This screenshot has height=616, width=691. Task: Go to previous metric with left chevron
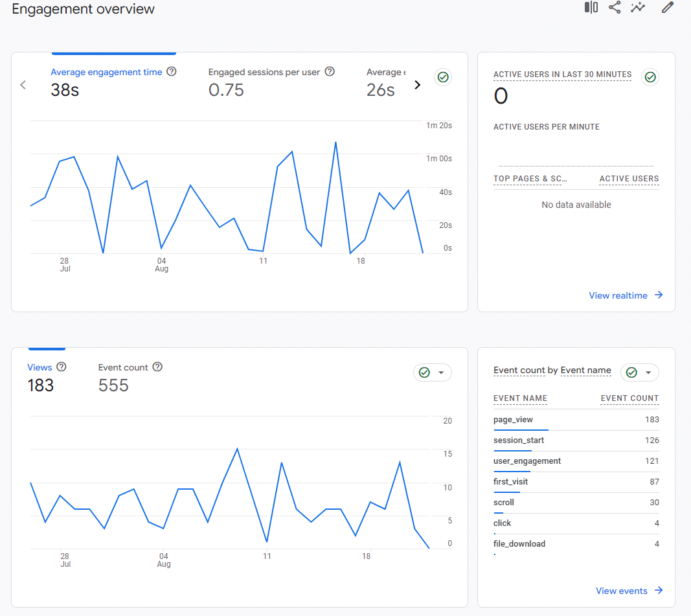click(23, 85)
